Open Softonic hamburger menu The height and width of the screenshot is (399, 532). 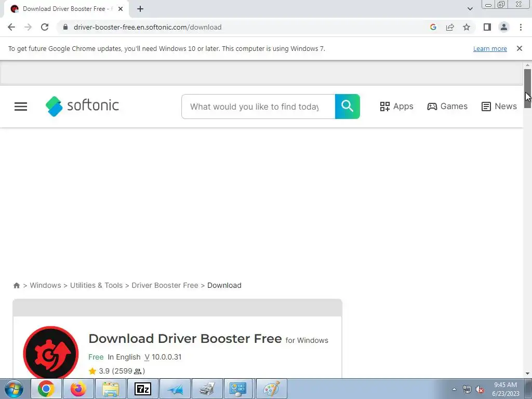[21, 107]
